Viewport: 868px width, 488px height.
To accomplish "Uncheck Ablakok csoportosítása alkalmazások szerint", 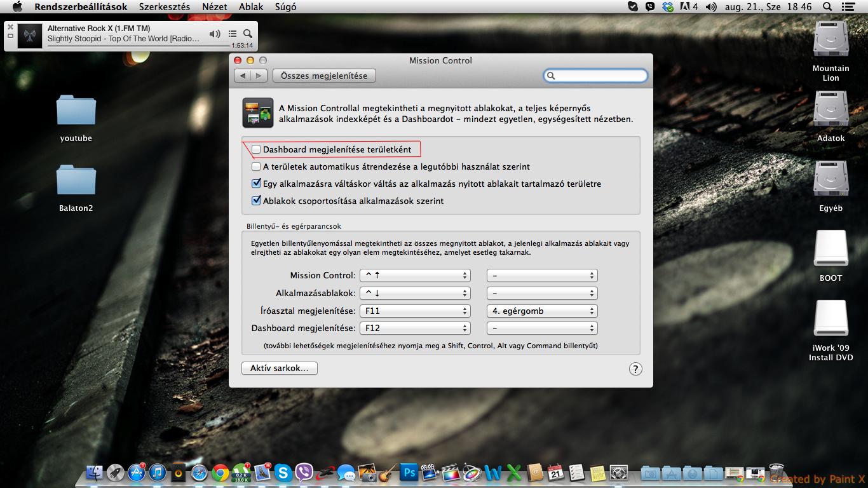I will coord(256,201).
